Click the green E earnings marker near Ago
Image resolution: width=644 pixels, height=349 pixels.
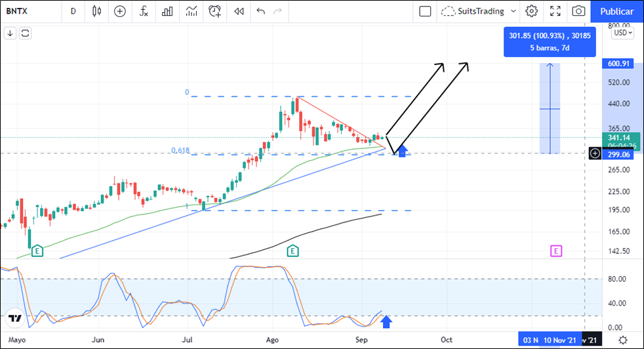292,250
